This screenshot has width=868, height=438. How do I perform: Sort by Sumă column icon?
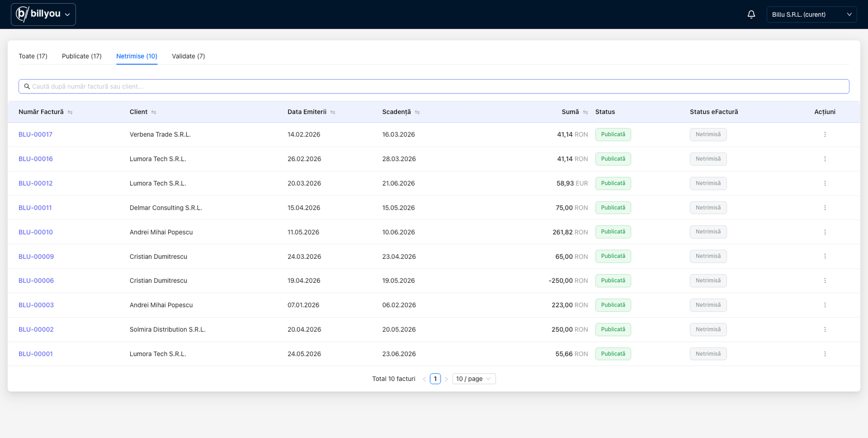585,112
